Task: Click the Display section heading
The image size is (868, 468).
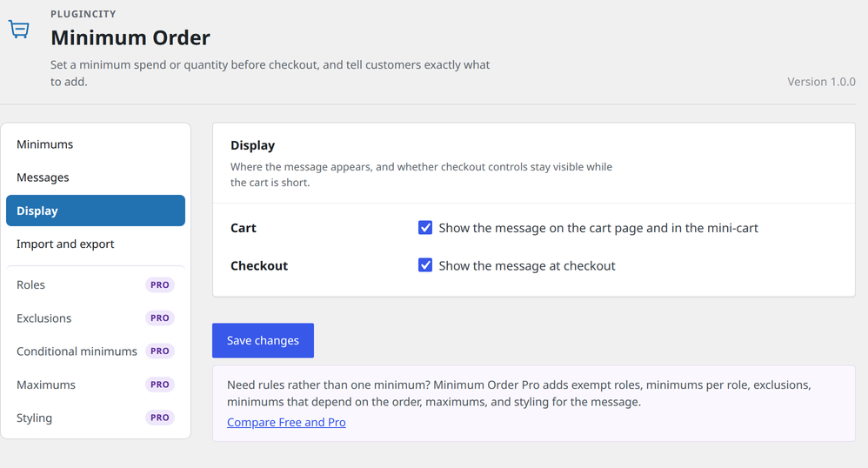Action: [252, 145]
